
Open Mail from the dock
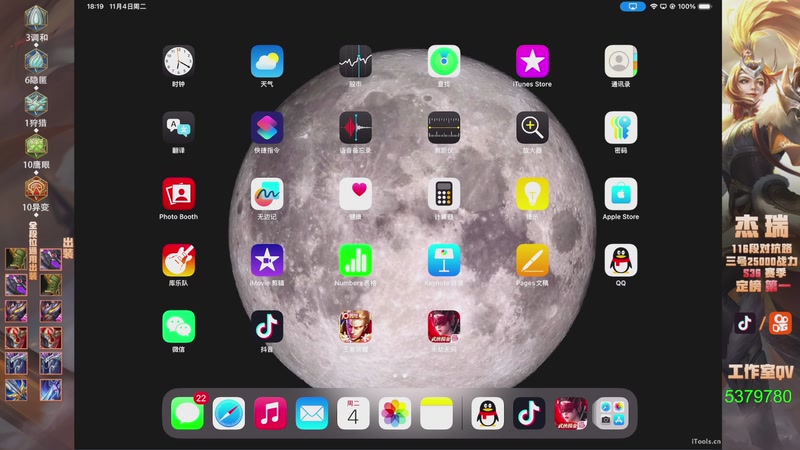coord(312,413)
